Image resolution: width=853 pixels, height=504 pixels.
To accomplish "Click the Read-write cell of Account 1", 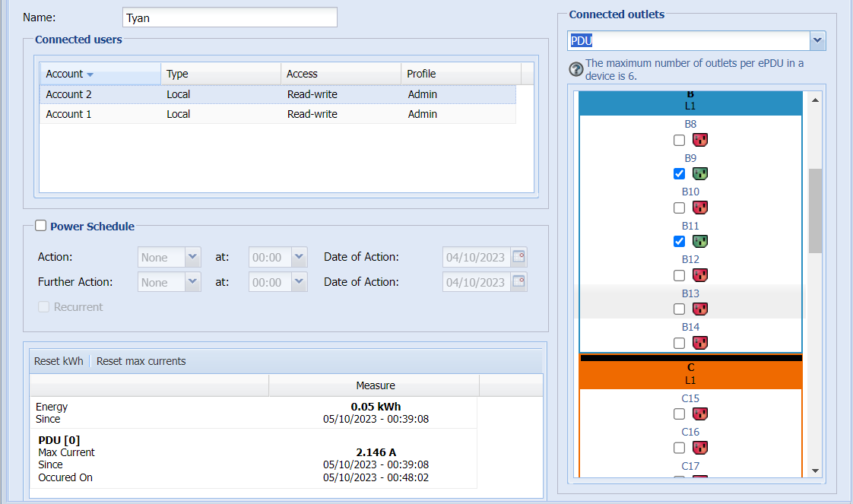I will pos(312,114).
